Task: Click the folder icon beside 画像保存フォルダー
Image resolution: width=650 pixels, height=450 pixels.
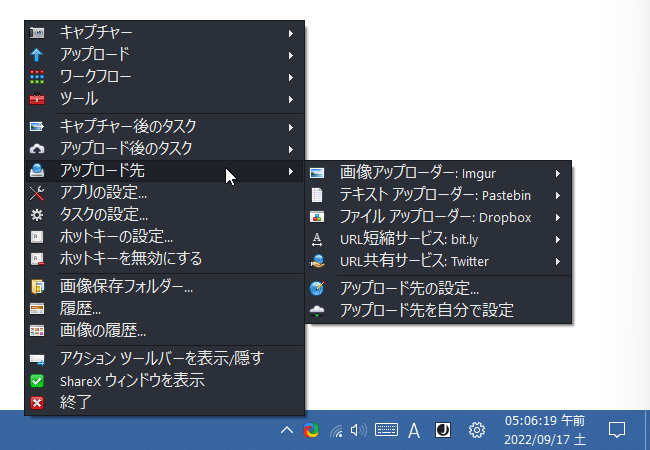Action: 37,287
